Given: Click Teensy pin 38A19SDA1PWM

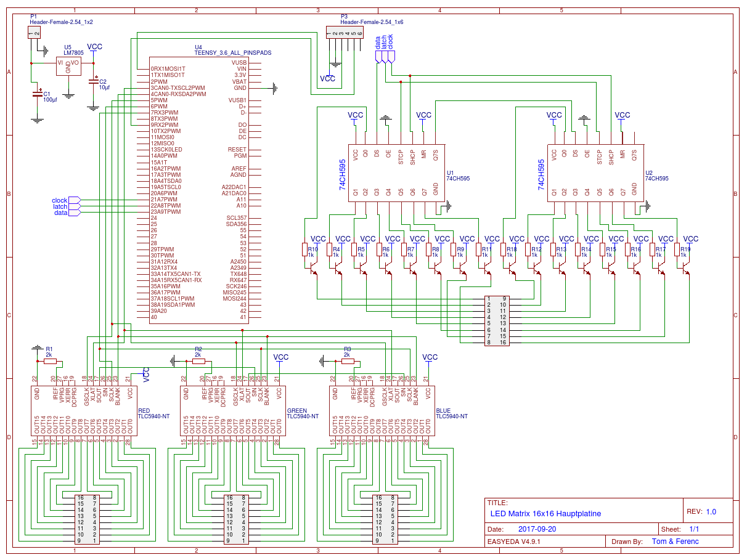Looking at the screenshot, I should coord(172,305).
